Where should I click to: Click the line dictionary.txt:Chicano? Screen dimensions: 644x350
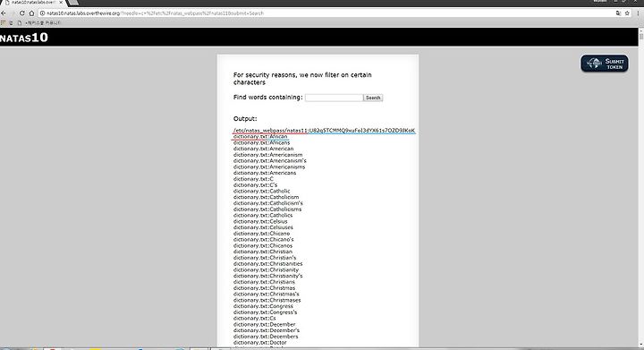(261, 234)
